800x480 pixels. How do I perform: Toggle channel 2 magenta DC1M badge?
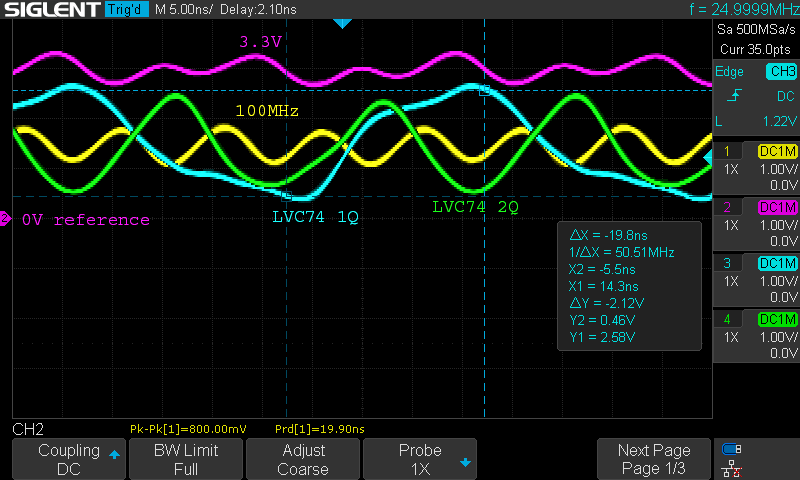[x=777, y=207]
